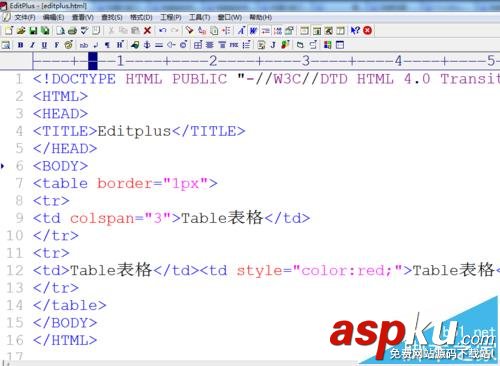Insert paragraph tag

coord(107,45)
